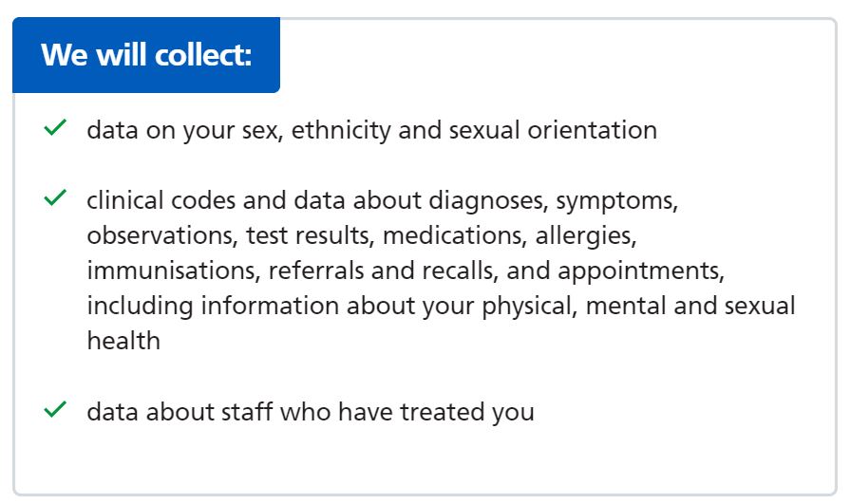
Task: Click the word 'ethnicity' in the first item
Action: tap(341, 130)
